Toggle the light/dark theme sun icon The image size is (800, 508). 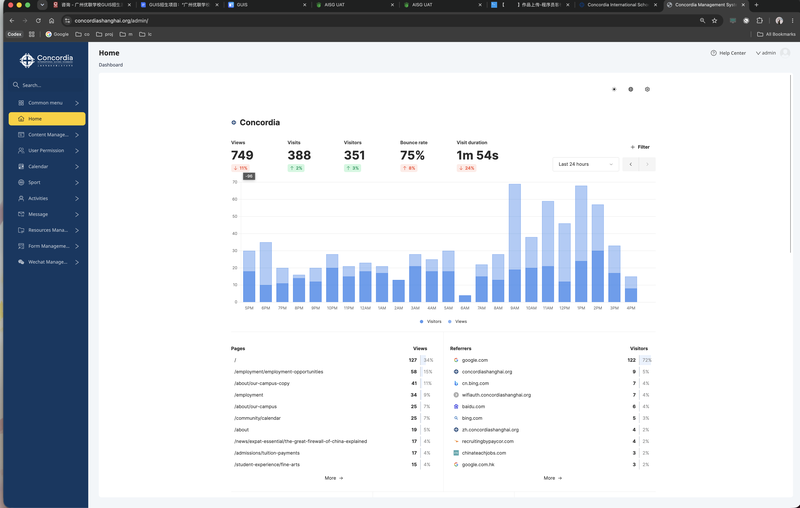tap(614, 89)
